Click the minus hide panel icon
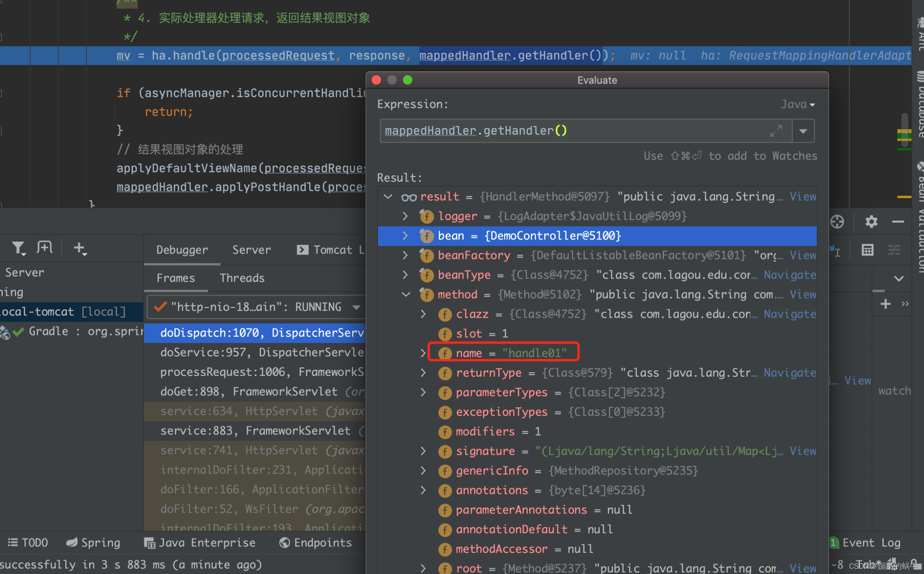The width and height of the screenshot is (924, 574). [x=898, y=222]
